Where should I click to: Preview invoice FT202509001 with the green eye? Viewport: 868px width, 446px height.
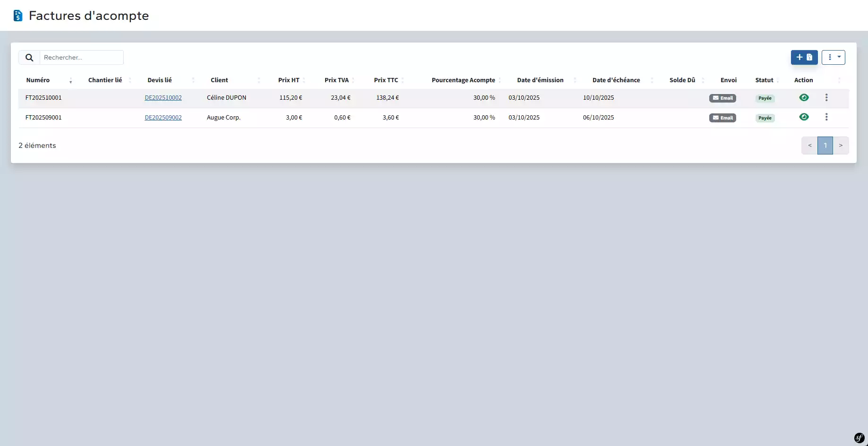805,117
